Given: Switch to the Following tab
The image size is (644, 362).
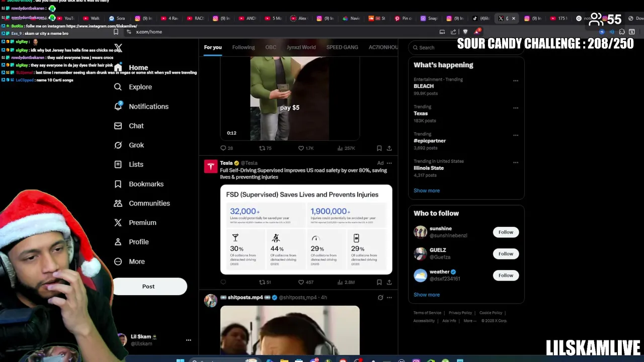Looking at the screenshot, I should tap(244, 47).
